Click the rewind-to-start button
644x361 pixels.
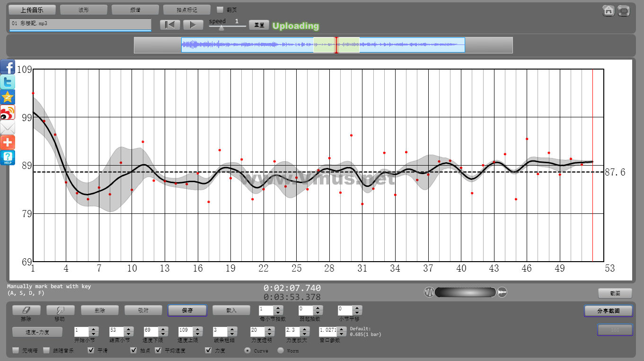169,25
